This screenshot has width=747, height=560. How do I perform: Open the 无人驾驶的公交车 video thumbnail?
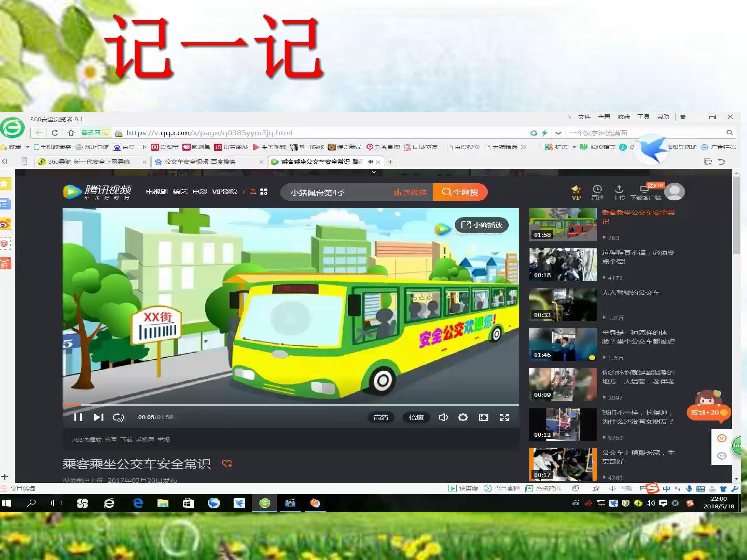(563, 304)
